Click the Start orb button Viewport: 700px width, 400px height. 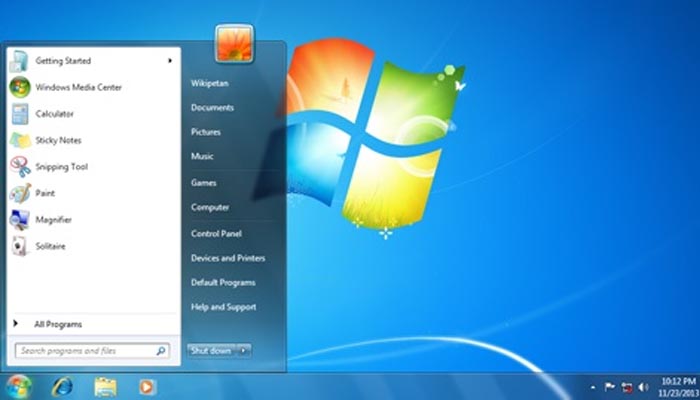[19, 387]
